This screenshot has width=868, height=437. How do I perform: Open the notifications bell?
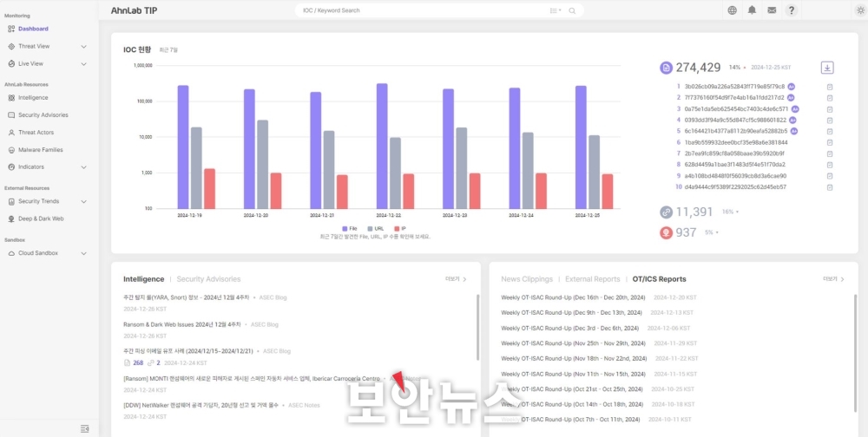[752, 10]
